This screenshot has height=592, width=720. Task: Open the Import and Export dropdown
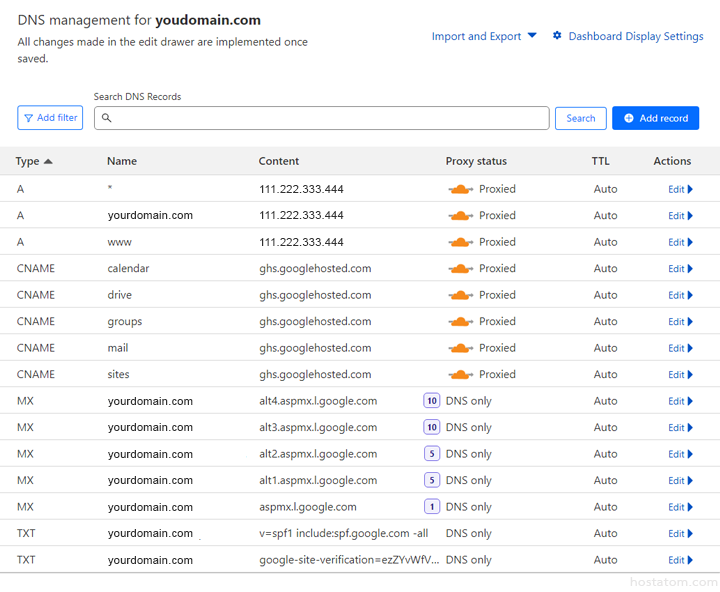click(484, 36)
